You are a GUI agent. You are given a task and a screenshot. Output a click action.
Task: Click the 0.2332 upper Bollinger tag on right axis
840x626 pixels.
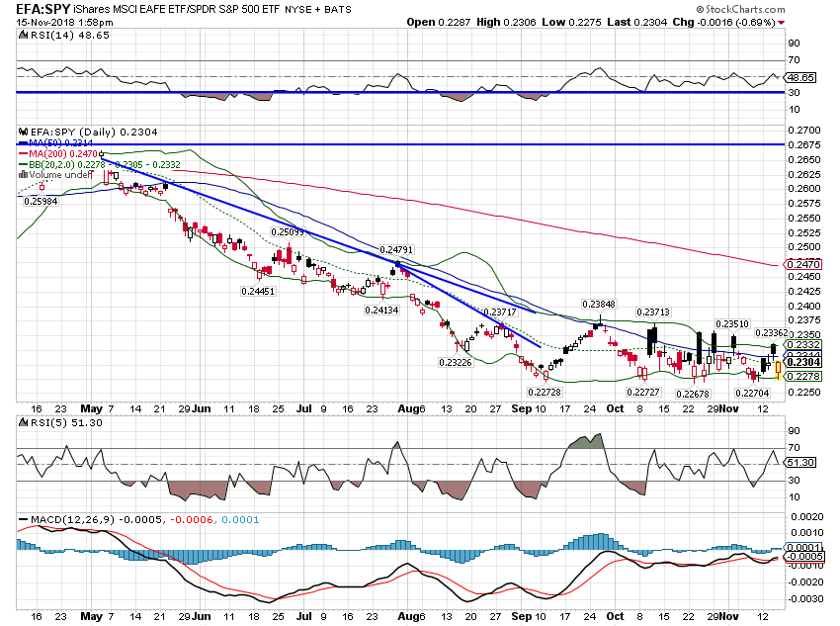tap(802, 344)
